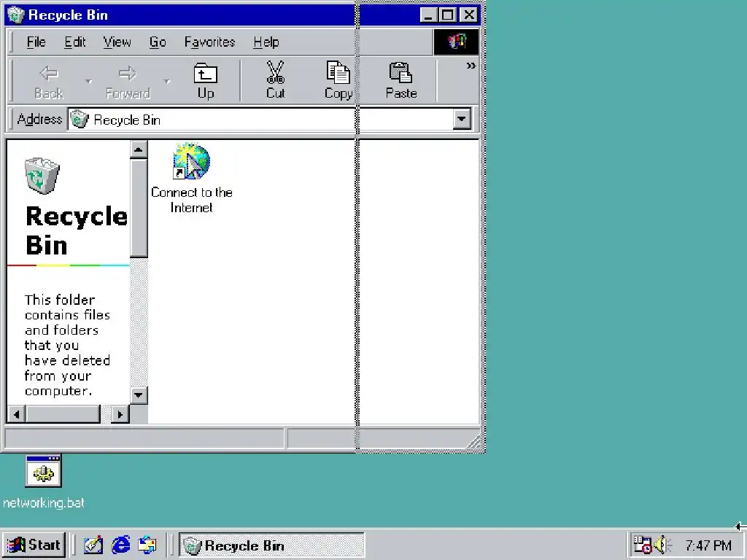The image size is (747, 560).
Task: Click the Windows logo throbber icon
Action: (x=457, y=42)
